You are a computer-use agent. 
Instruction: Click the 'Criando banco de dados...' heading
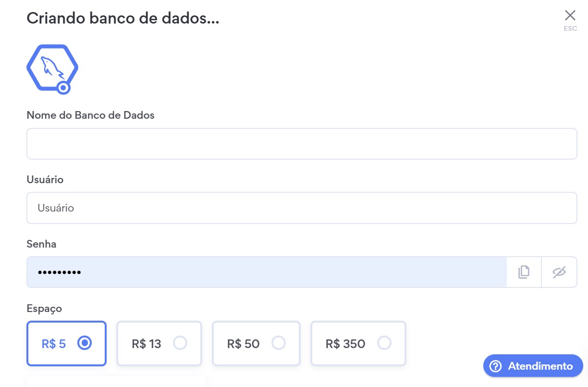coord(122,18)
